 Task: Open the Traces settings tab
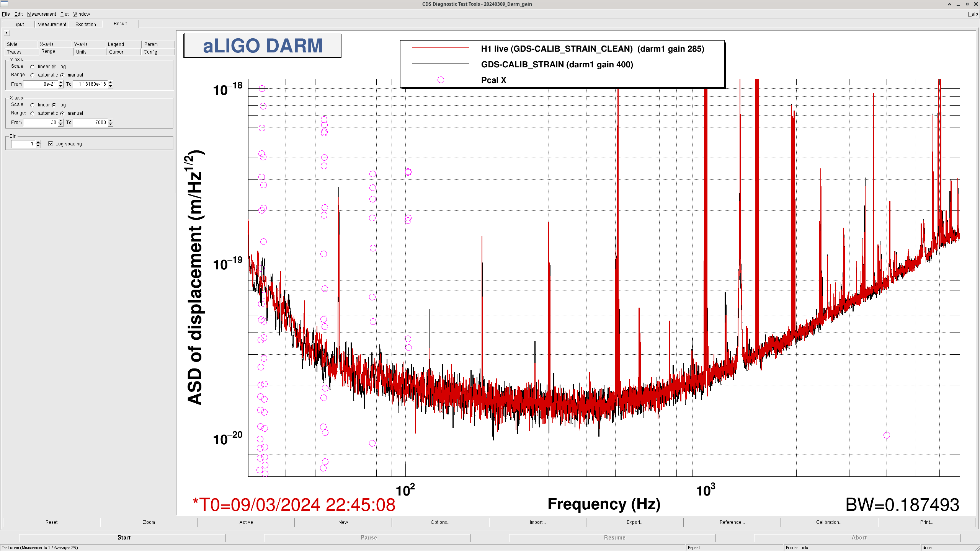tap(14, 52)
